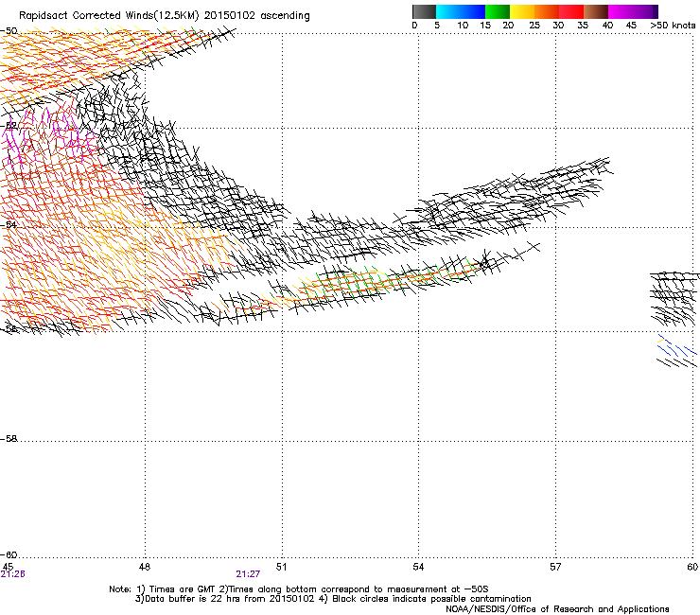Click the longitude label '60'
The image size is (700, 615).
pyautogui.click(x=692, y=567)
